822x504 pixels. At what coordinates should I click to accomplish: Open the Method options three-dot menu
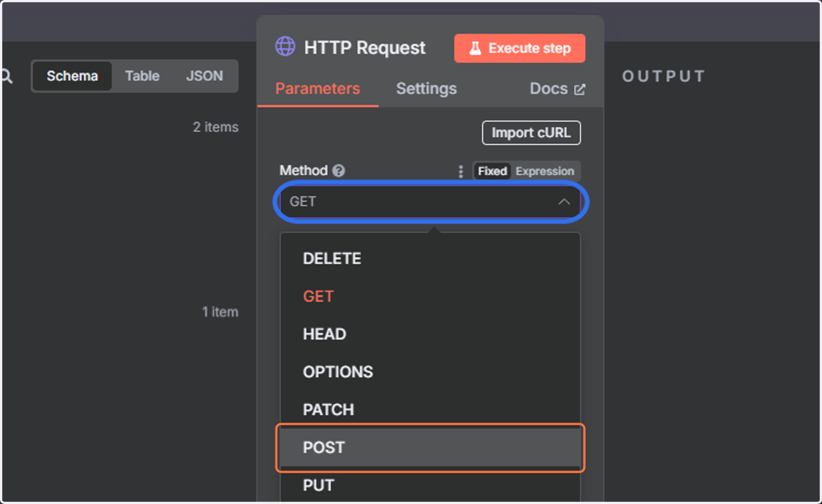[460, 171]
